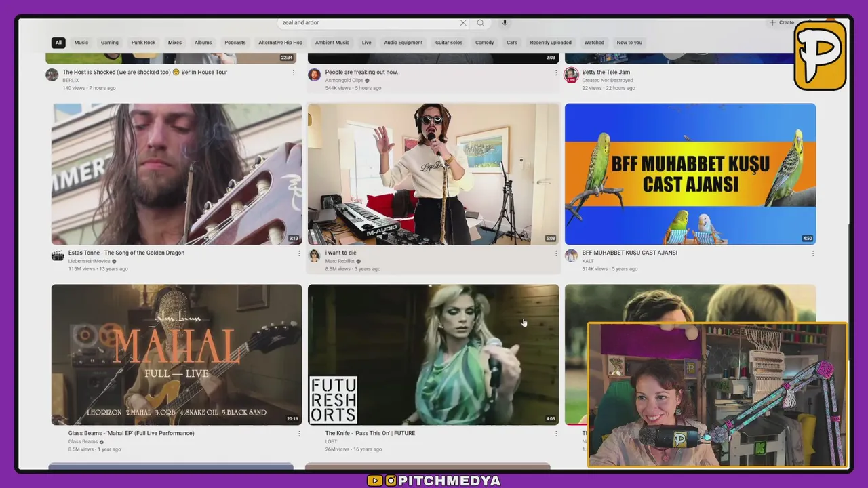Open the 'i want to die' video thumbnail

pos(433,174)
